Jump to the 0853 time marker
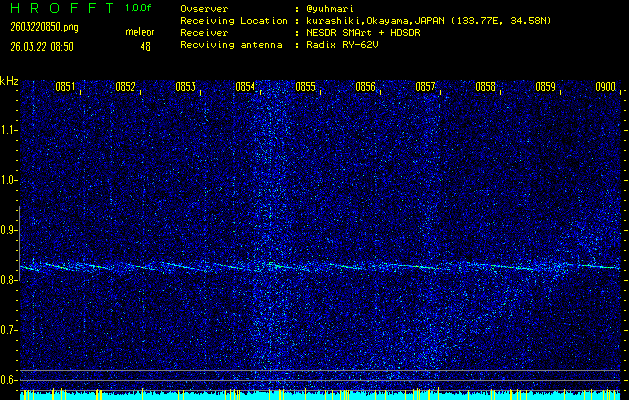 click(185, 87)
